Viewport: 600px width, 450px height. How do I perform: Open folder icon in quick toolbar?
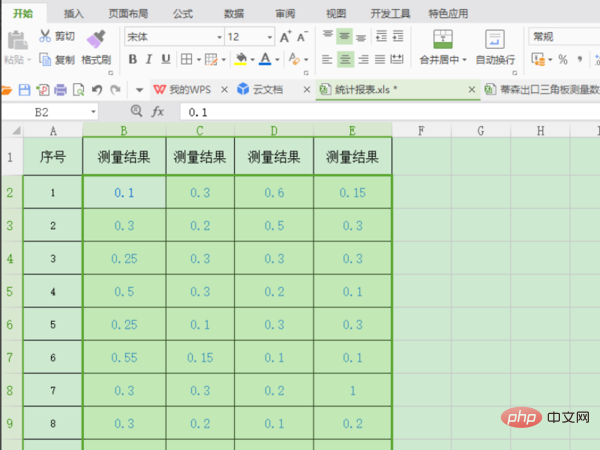click(7, 90)
